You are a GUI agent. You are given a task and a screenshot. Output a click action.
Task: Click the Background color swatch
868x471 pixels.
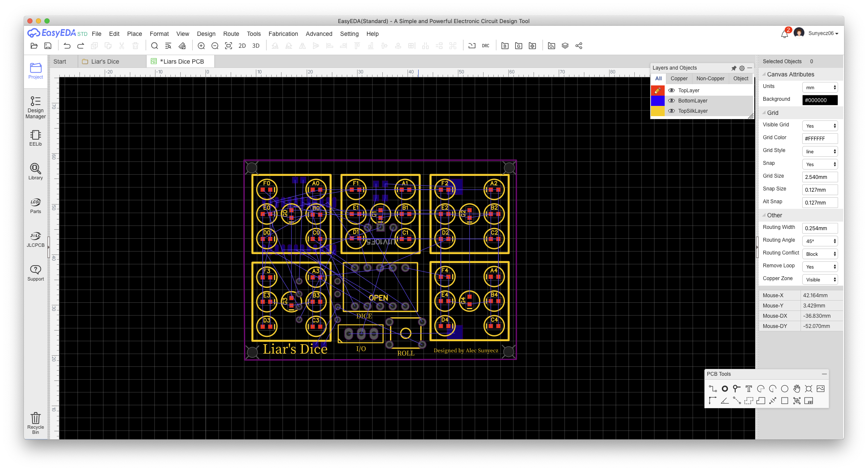(x=820, y=100)
